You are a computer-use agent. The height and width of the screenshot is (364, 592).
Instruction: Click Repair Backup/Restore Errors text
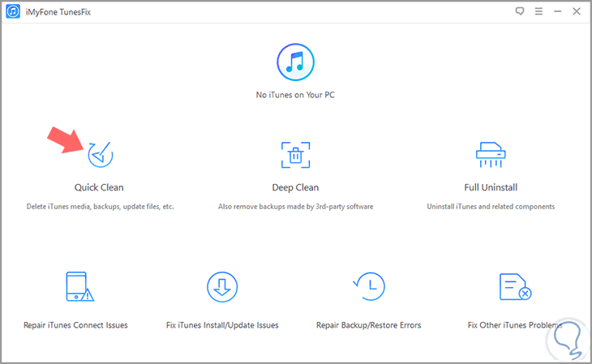click(x=368, y=325)
